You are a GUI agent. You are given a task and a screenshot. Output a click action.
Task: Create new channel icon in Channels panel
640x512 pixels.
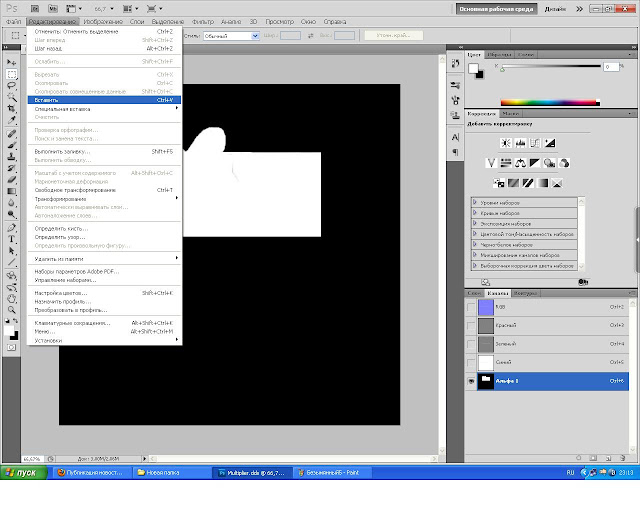[x=608, y=459]
